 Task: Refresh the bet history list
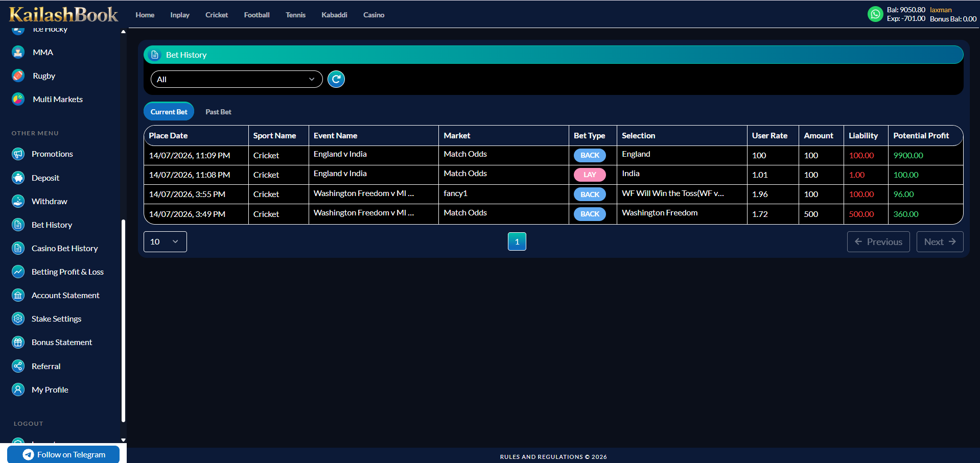point(336,79)
